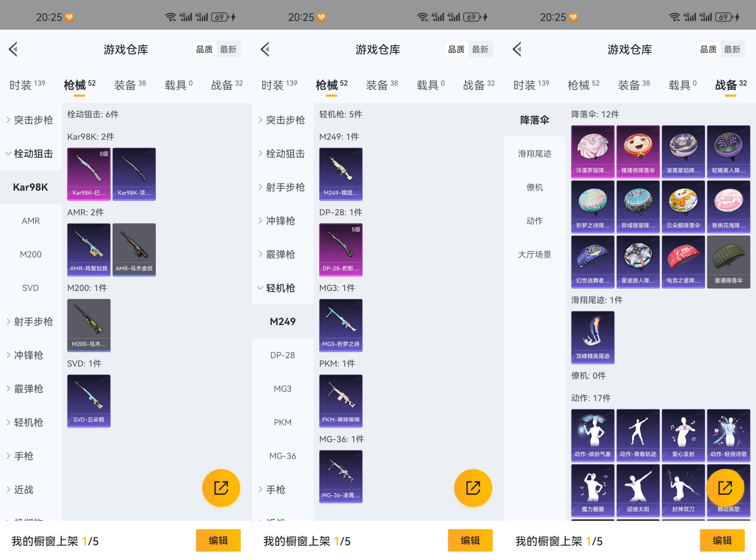
Task: Select the 云朵鹅降落伞 parachute
Action: tap(683, 207)
